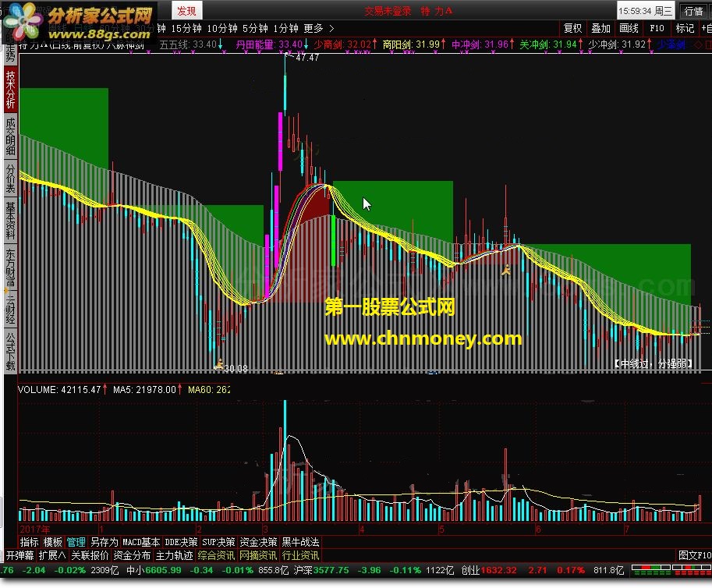The image size is (712, 588).
Task: Open 关联报价 related quotes
Action: pyautogui.click(x=90, y=556)
